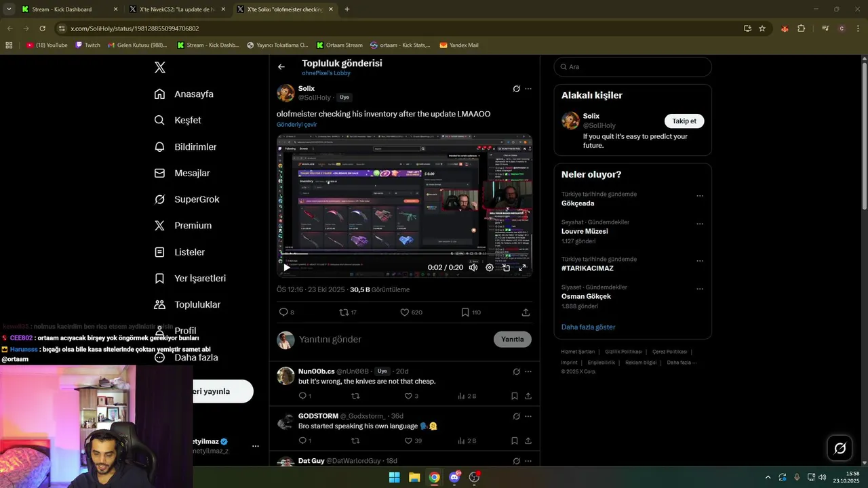Bookmark GODSTORM's reply
Image resolution: width=868 pixels, height=488 pixels.
click(x=515, y=441)
